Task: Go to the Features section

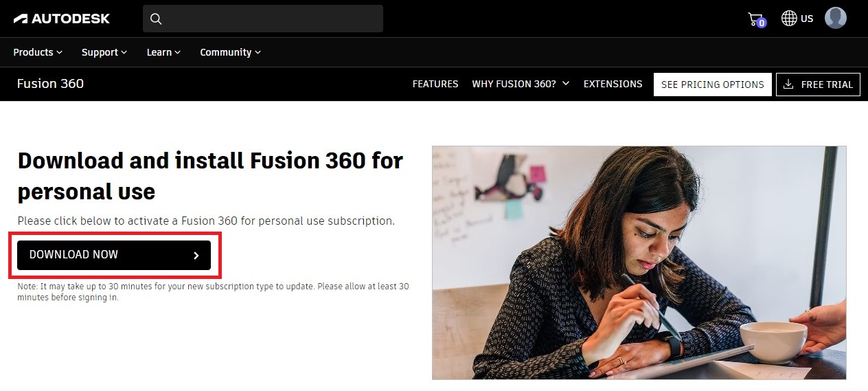Action: [x=435, y=84]
